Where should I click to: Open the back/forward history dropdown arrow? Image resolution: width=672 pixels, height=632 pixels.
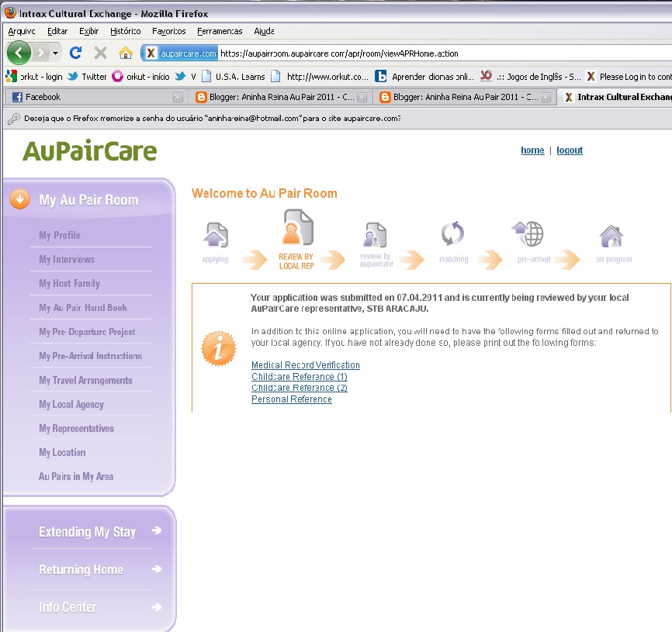(x=55, y=53)
